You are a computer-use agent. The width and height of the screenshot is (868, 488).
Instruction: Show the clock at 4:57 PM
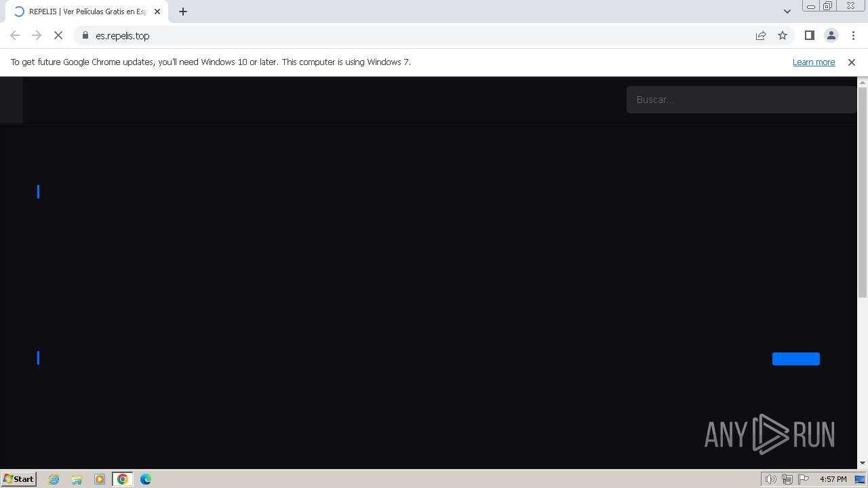point(833,479)
